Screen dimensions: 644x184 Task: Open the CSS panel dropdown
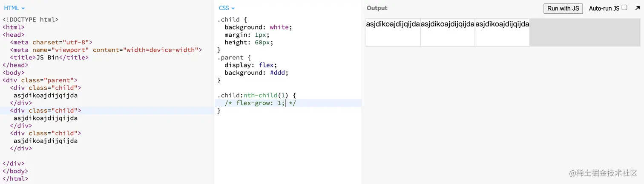click(x=227, y=8)
